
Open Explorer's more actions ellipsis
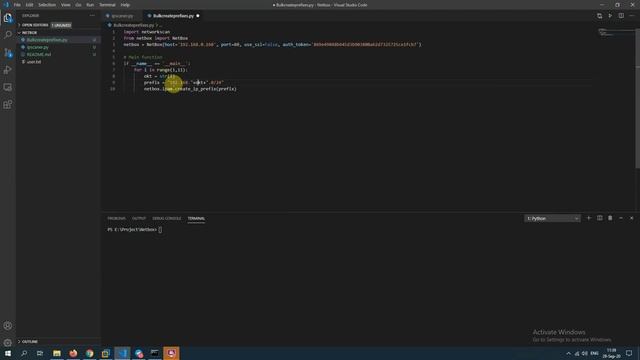coord(92,16)
